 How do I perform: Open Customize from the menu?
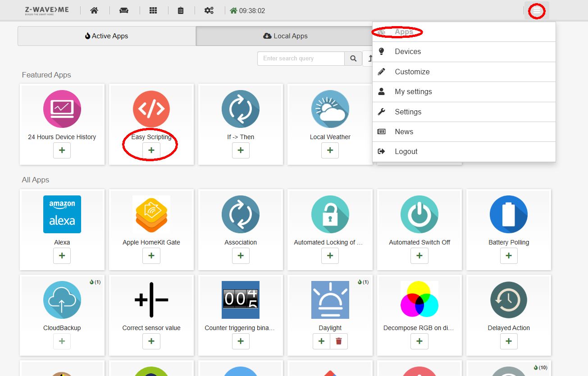464,72
